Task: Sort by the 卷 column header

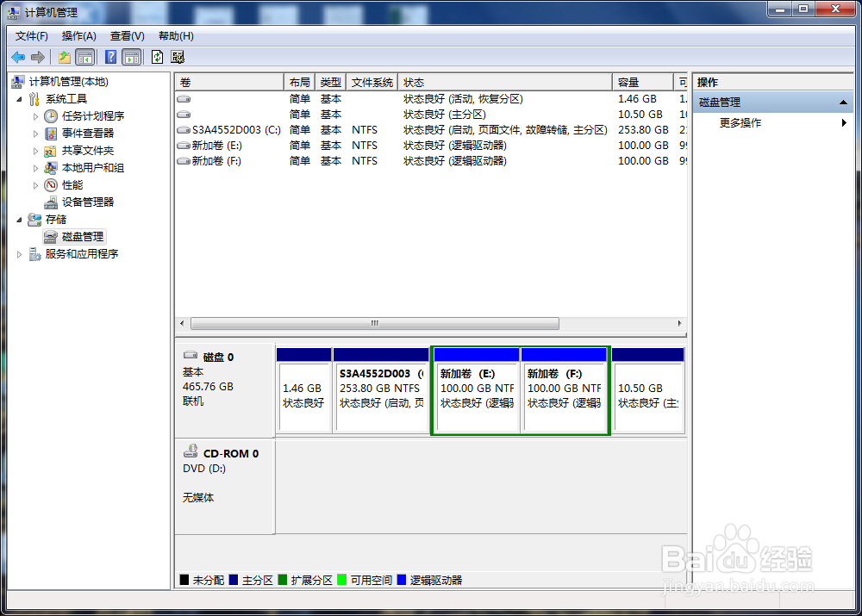Action: pos(230,83)
